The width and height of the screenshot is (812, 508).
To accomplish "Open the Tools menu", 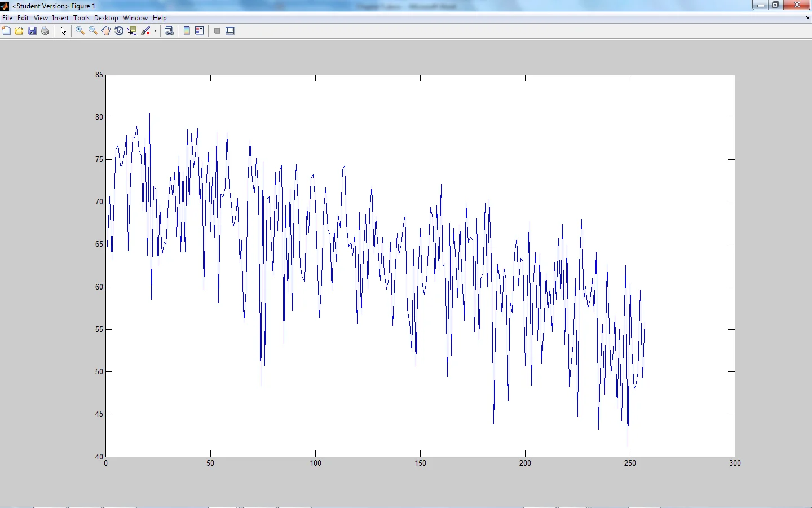I will point(81,18).
